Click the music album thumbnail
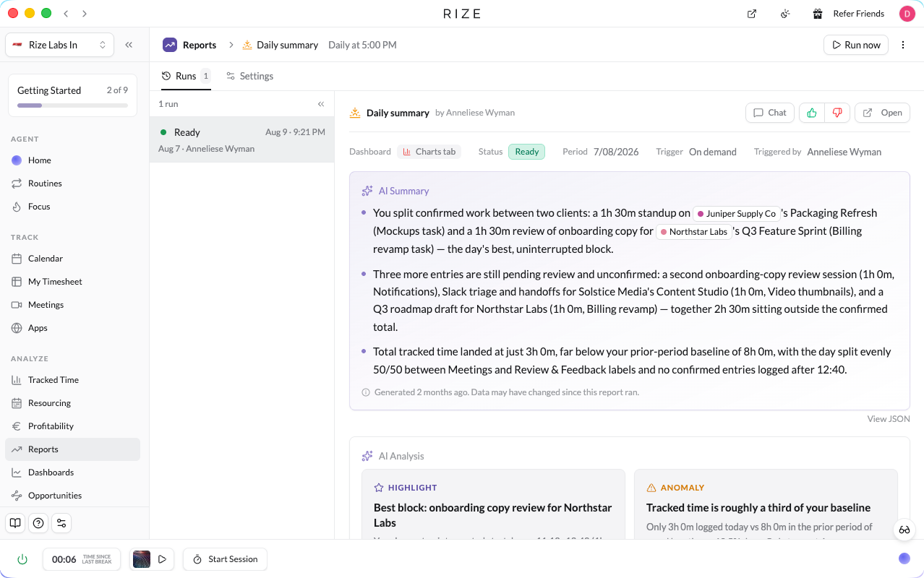924x578 pixels. pos(142,559)
